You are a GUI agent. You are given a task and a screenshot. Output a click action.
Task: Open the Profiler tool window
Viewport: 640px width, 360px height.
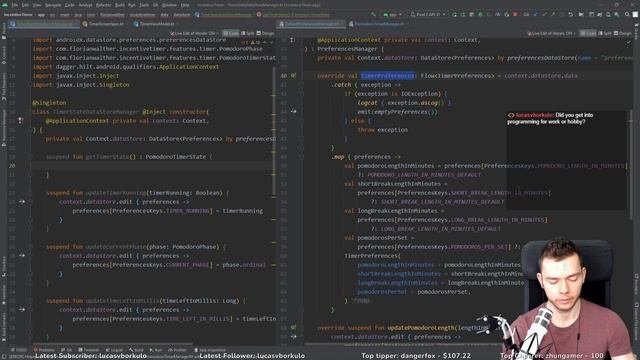click(x=178, y=350)
